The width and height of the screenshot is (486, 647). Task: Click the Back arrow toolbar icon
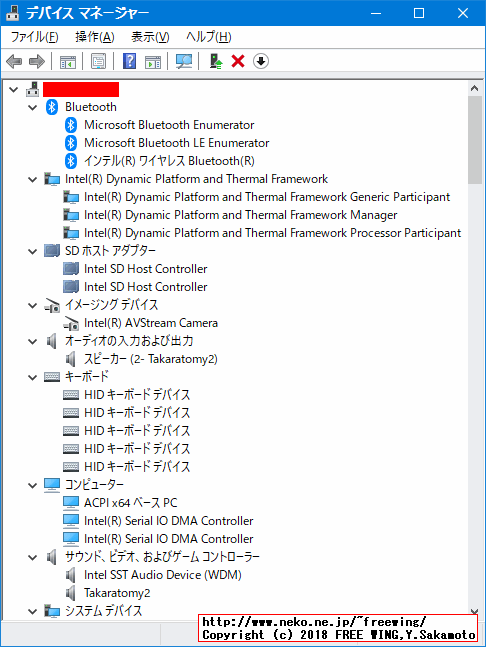14,61
